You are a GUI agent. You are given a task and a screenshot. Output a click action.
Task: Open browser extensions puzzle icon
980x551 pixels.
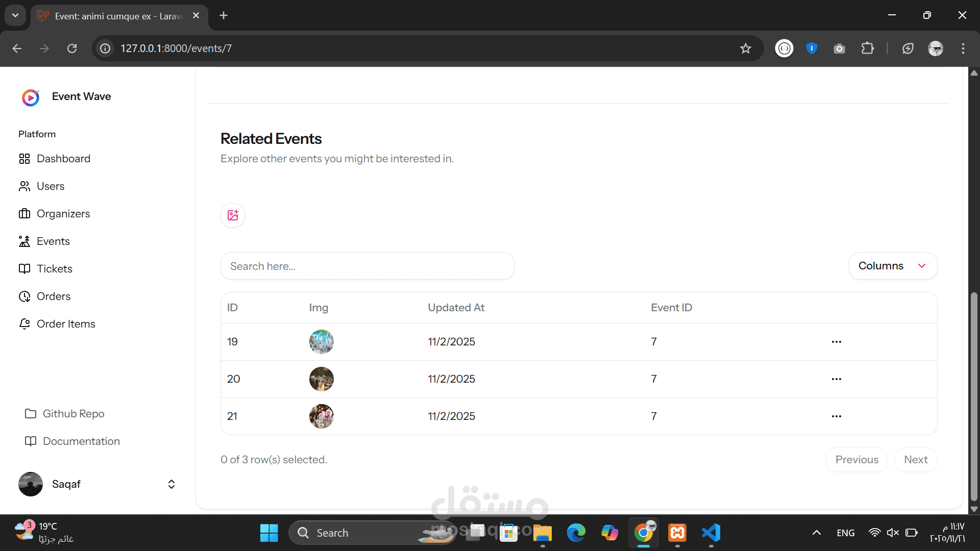tap(867, 48)
